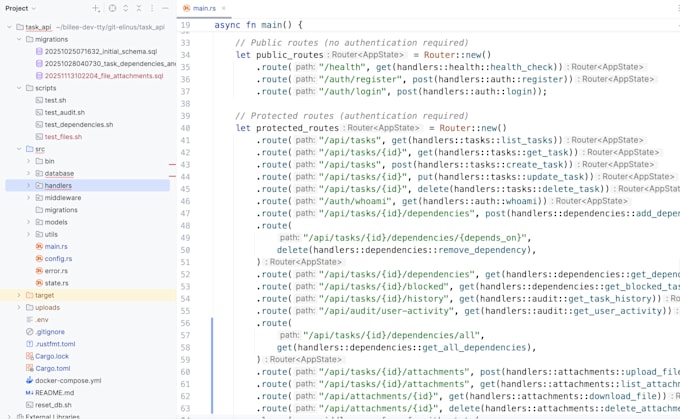This screenshot has width=680, height=419.
Task: Click line number 48 in gutter
Action: [186, 226]
